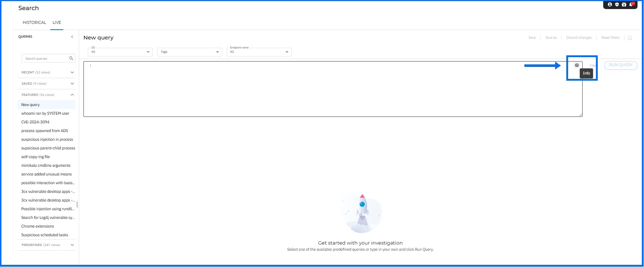
Task: Open the user account icon
Action: point(610,5)
